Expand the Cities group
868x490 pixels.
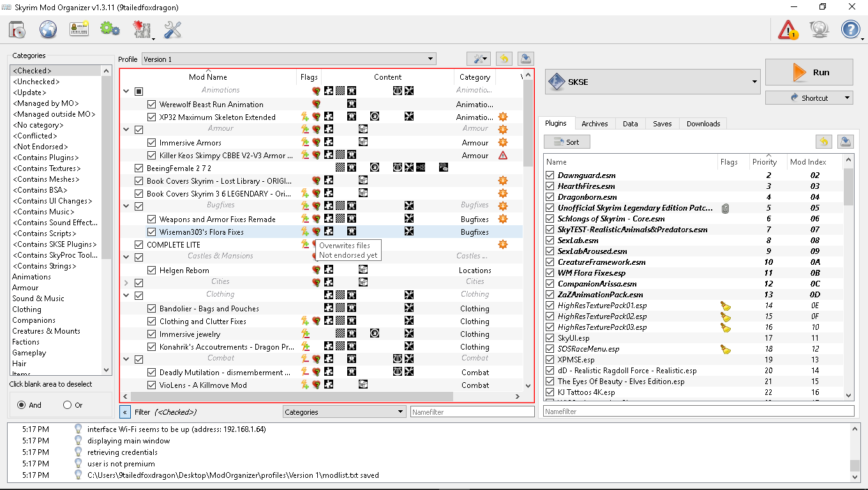pyautogui.click(x=126, y=283)
